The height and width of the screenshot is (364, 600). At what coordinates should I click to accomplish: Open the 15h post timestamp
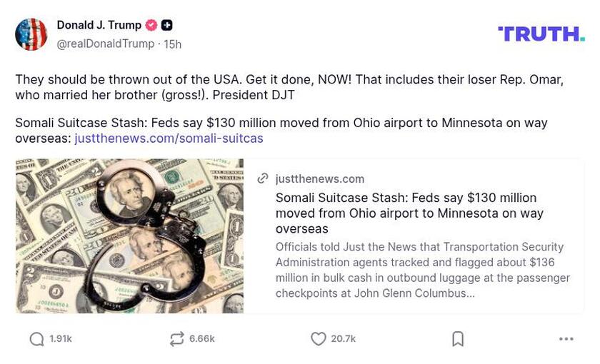[173, 44]
